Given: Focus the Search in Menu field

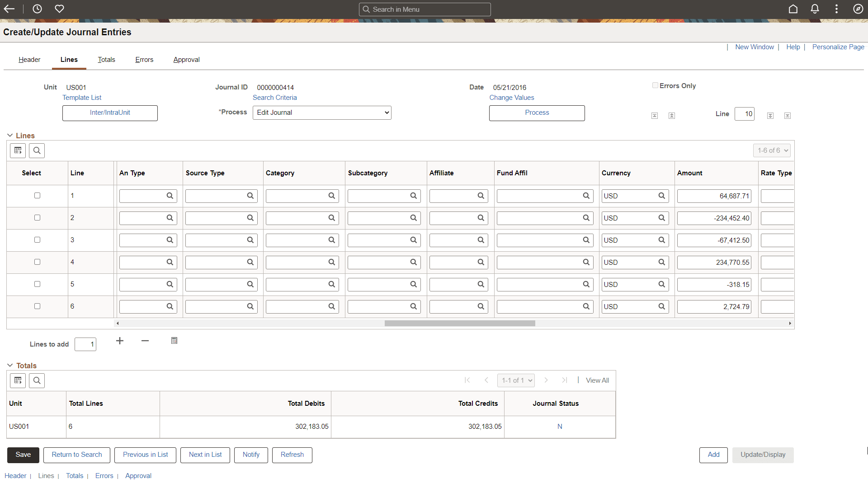Looking at the screenshot, I should pos(425,9).
